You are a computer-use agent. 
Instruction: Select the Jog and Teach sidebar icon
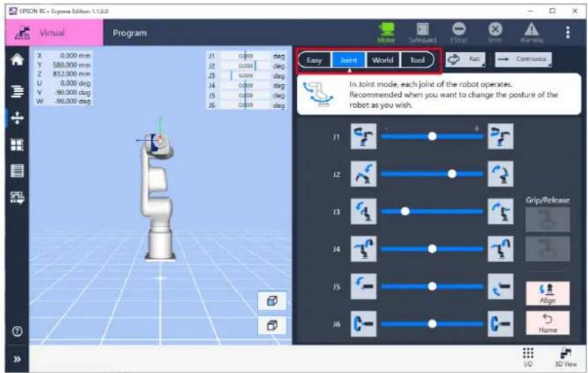point(17,118)
